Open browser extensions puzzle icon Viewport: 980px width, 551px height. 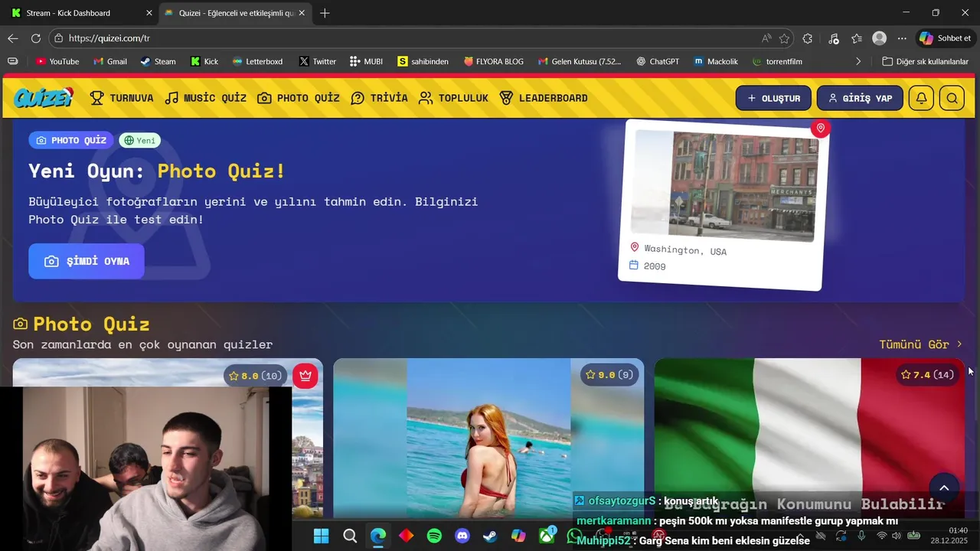point(808,38)
